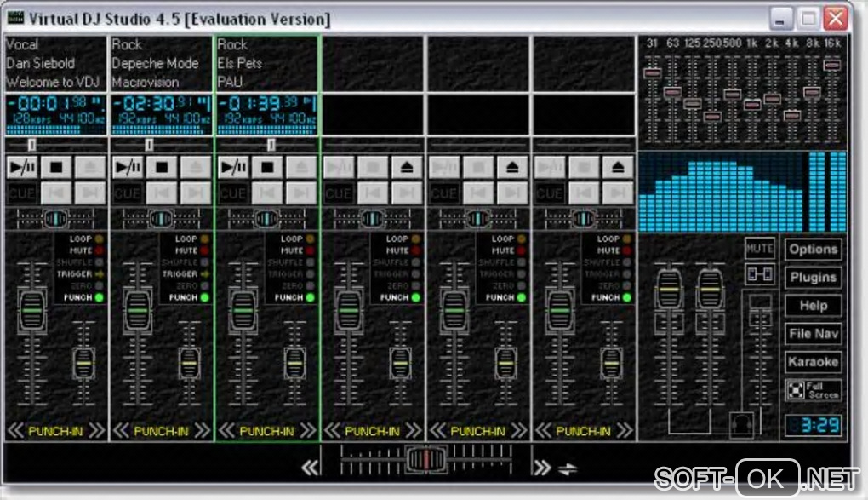The height and width of the screenshot is (500, 868).
Task: Toggle LOOP on the Els Pets deck
Action: click(x=310, y=239)
